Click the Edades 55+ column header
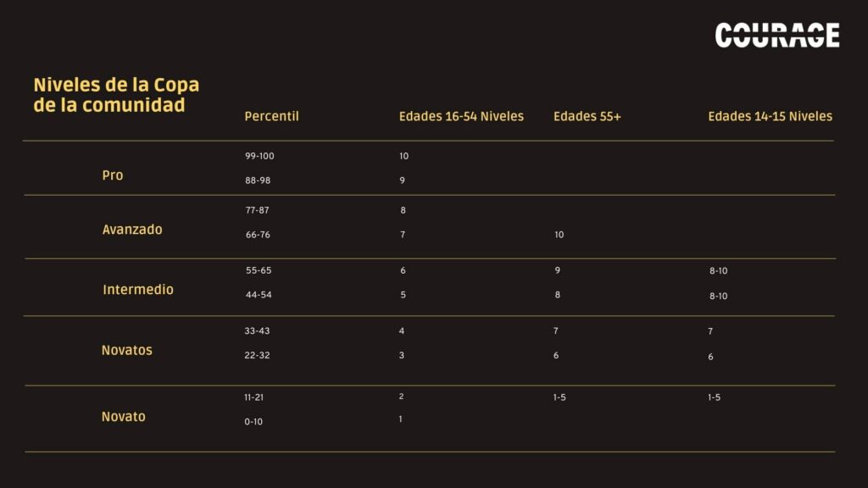 tap(587, 116)
